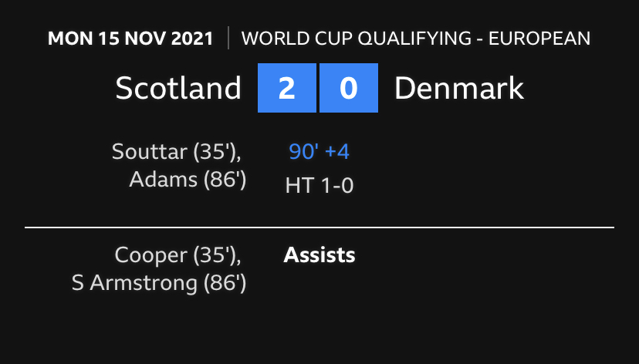Click goalscorer name Souttar

click(x=149, y=151)
